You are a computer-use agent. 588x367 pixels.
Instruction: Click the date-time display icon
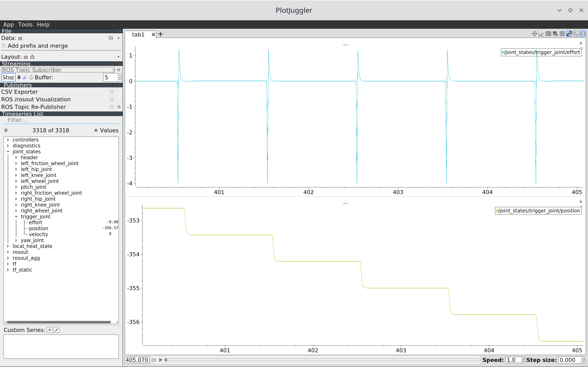(555, 34)
